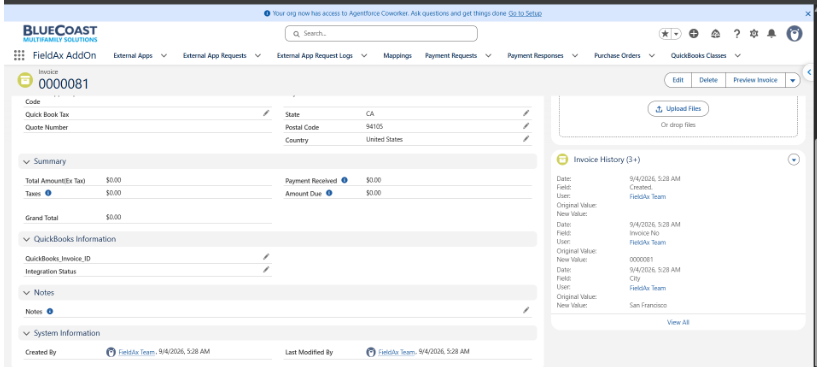Open the App Launcher grid icon
The width and height of the screenshot is (817, 367).
(x=19, y=55)
